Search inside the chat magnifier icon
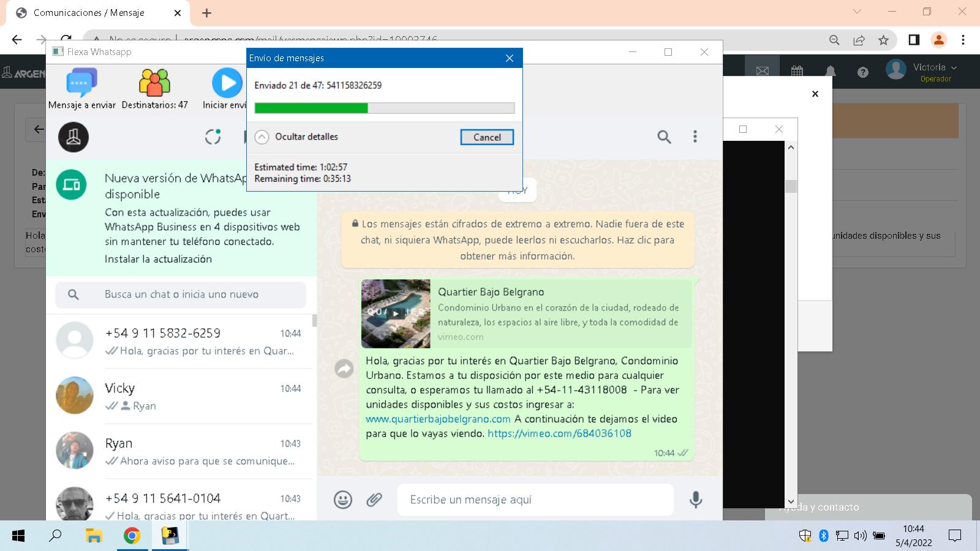 664,137
